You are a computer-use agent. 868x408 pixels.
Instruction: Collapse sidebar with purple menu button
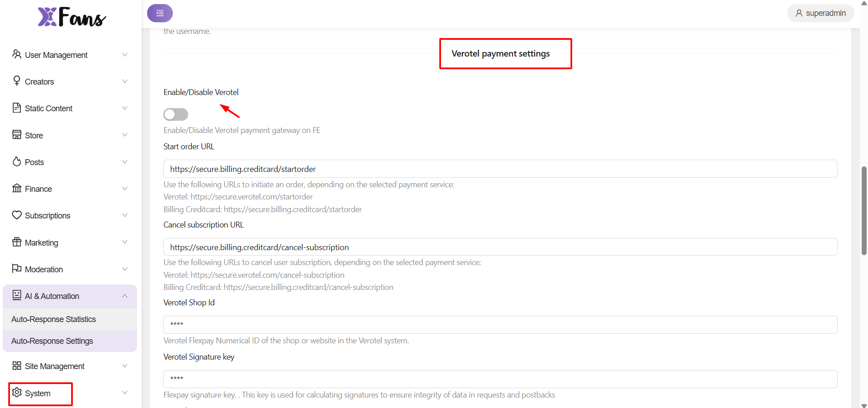point(160,13)
